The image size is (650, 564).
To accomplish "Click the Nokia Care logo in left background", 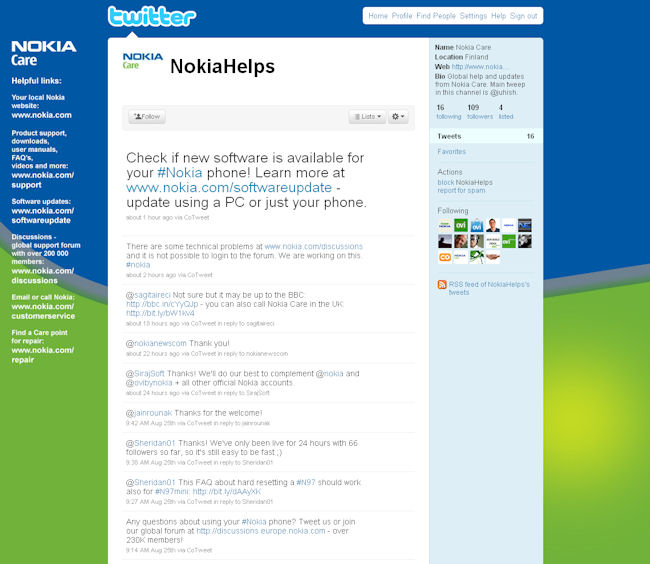I will (44, 53).
